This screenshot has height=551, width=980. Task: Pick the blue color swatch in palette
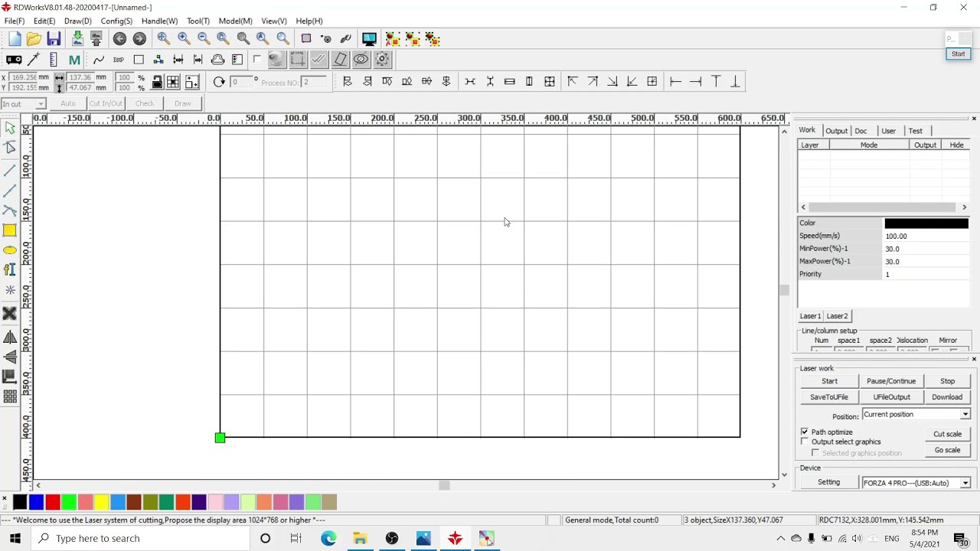coord(36,502)
